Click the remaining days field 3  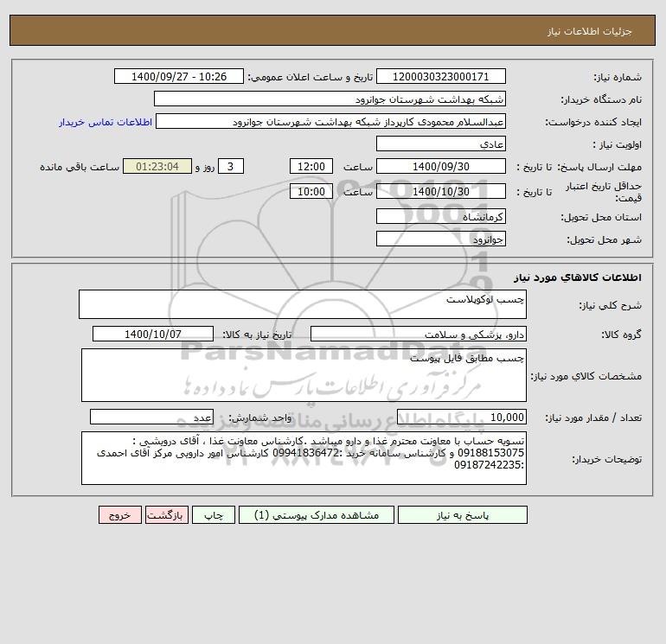(x=231, y=167)
